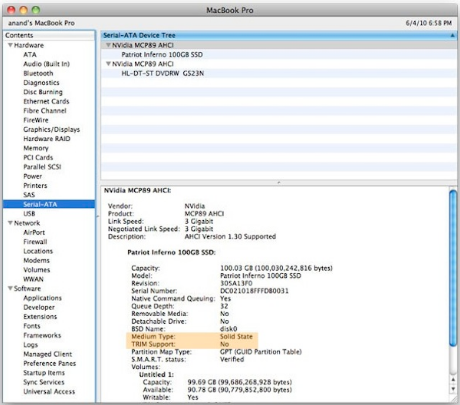Collapse the Network section triangle
Image resolution: width=460 pixels, height=405 pixels.
point(10,223)
